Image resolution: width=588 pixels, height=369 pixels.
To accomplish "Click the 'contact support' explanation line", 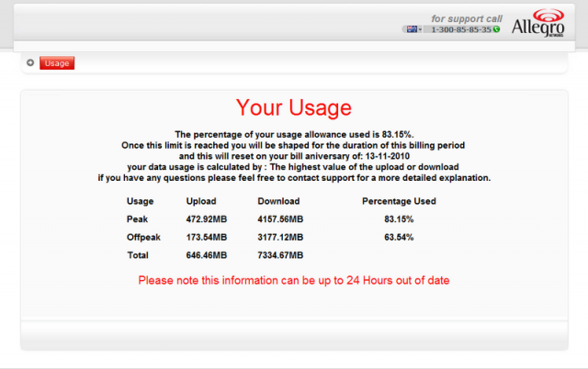I will pos(294,177).
